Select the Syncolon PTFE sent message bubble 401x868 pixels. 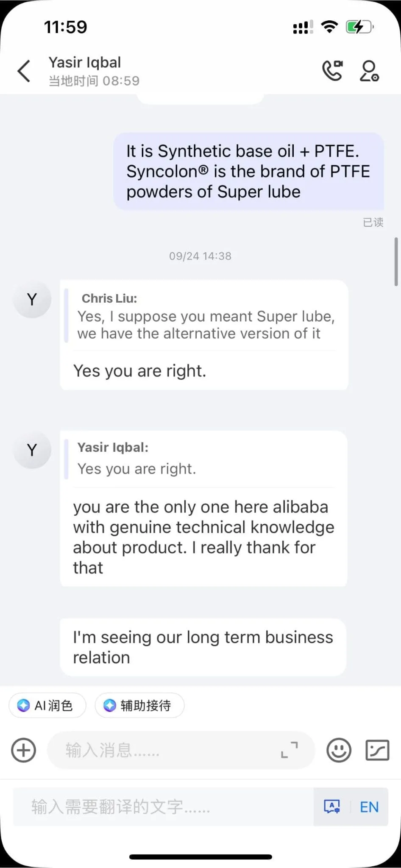coord(248,171)
